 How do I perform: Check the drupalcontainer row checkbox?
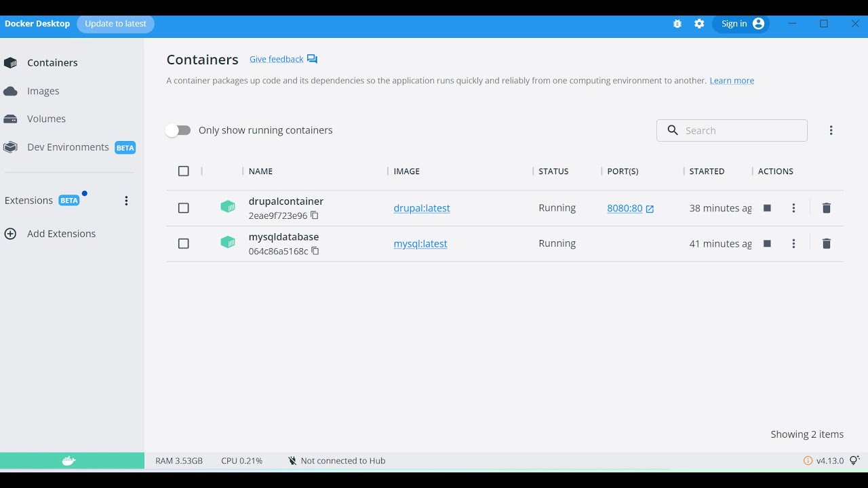tap(183, 208)
